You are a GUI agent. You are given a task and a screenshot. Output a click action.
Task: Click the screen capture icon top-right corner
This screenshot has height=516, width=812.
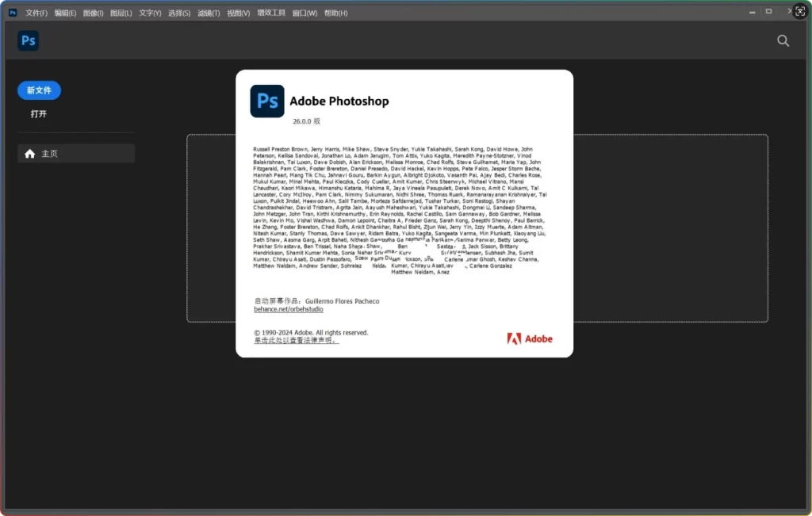799,12
